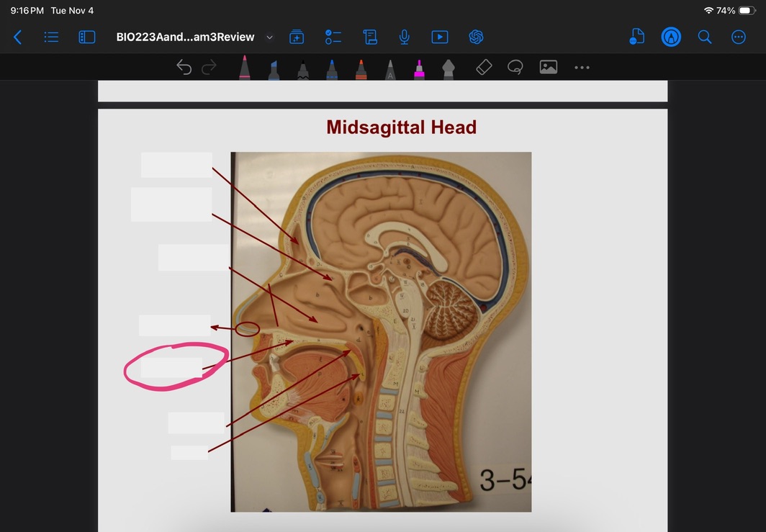The width and height of the screenshot is (766, 532).
Task: Open the outline list view
Action: coord(52,37)
